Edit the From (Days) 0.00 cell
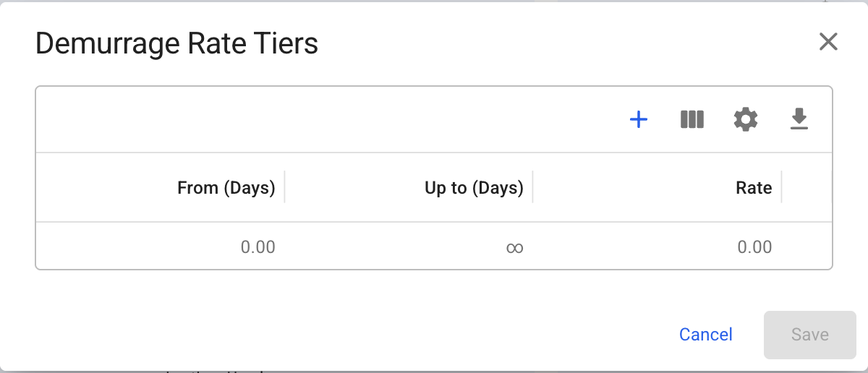Screen dimensions: 868x373 258,247
